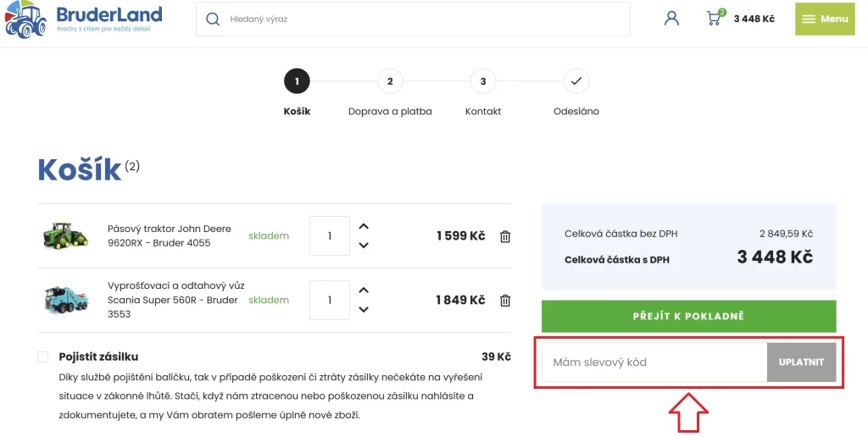
Task: Click John Deere 9620RX quantity field
Action: coord(330,235)
